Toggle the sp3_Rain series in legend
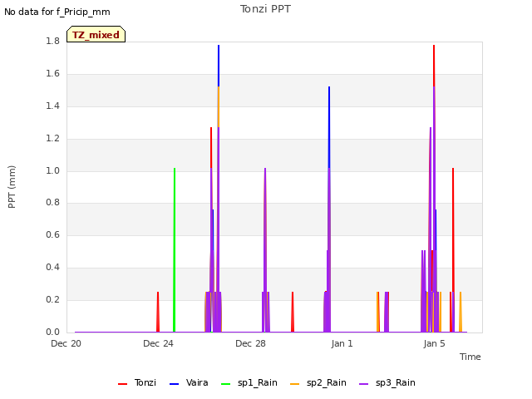The image size is (532, 399). tap(387, 382)
